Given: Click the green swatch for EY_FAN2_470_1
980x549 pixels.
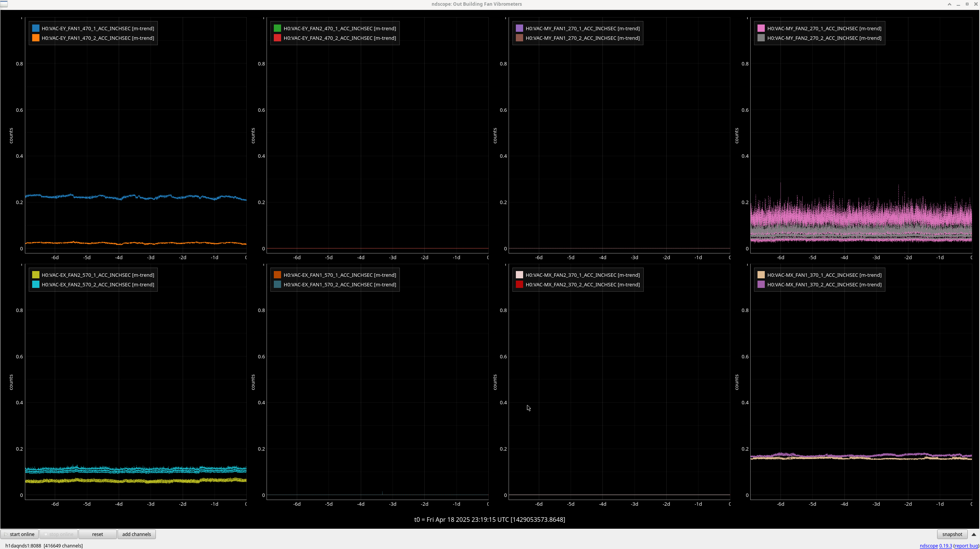Looking at the screenshot, I should (278, 28).
